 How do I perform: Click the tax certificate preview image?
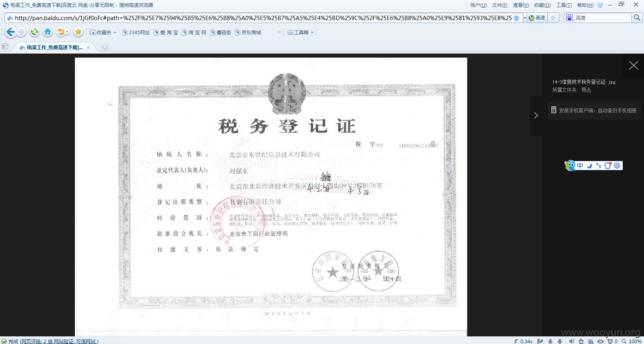[271, 197]
